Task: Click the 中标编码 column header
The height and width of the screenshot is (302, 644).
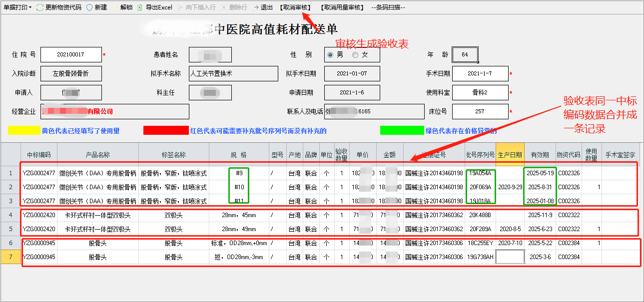Action: [x=39, y=155]
